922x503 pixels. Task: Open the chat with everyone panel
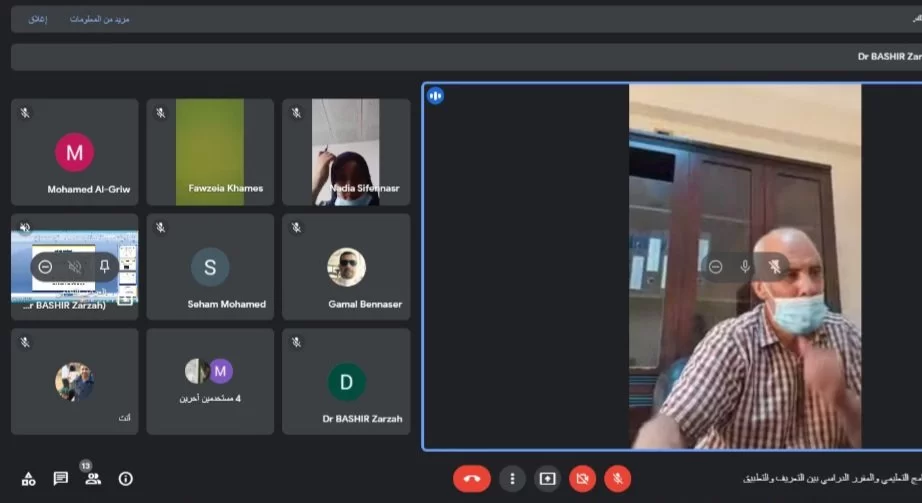click(61, 479)
